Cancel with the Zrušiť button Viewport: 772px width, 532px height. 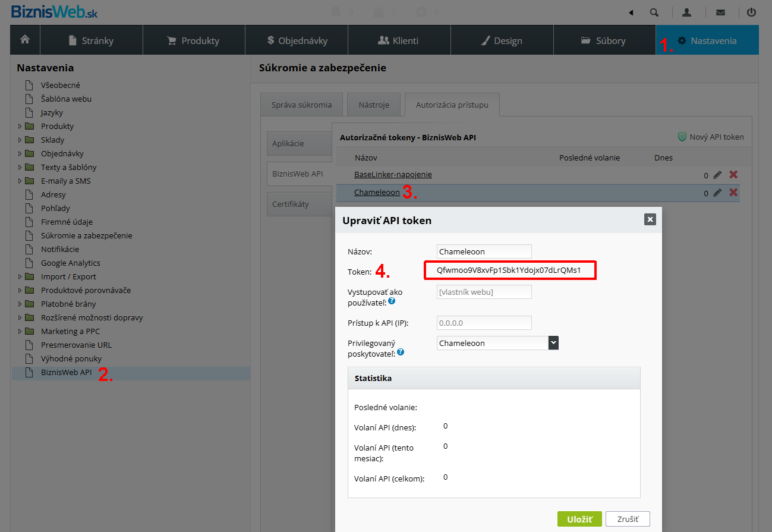click(628, 519)
